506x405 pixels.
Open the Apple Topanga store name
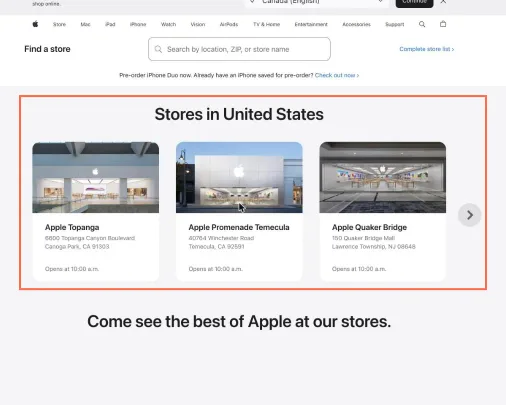[x=72, y=227]
